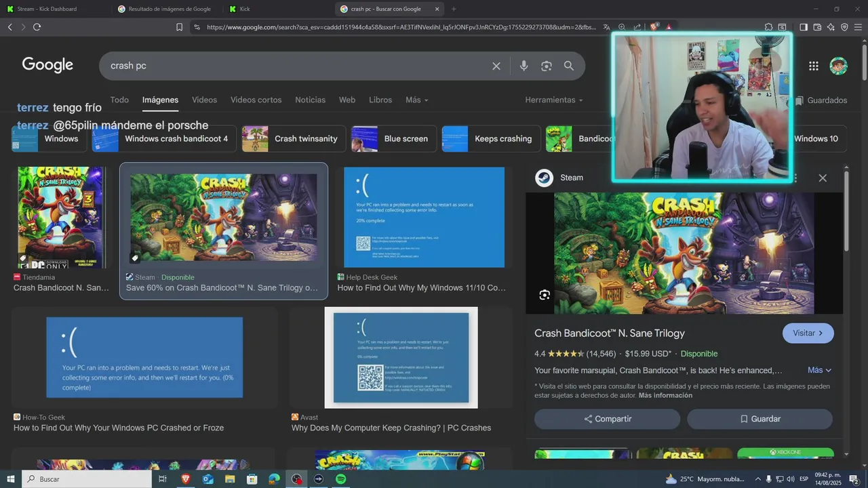The width and height of the screenshot is (868, 488).
Task: Open the notification center icon
Action: click(x=854, y=479)
